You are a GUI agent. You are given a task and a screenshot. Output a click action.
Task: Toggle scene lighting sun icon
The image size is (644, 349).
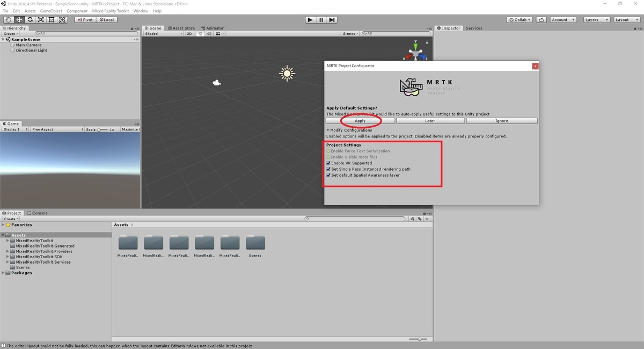(x=201, y=33)
